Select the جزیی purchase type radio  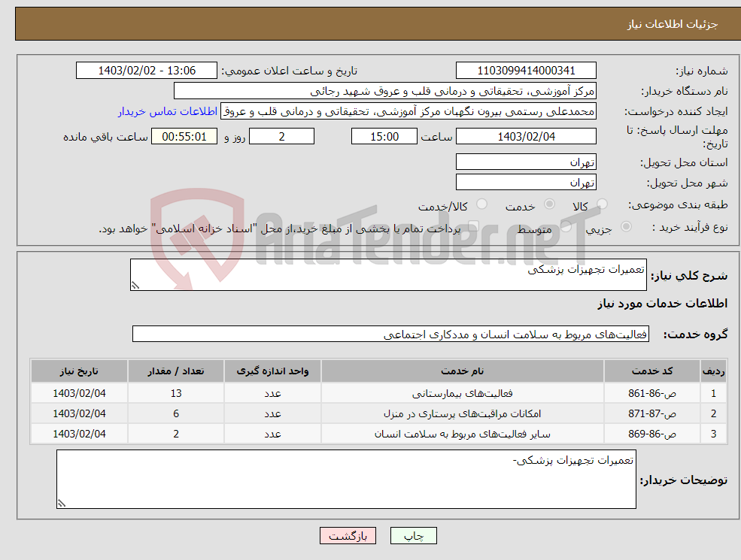tap(626, 227)
